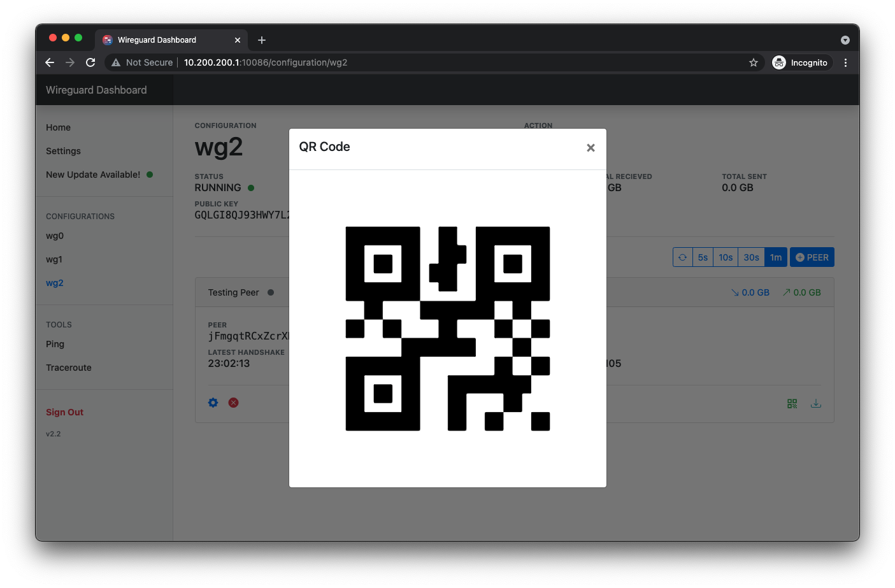Viewport: 895px width, 588px height.
Task: Set refresh interval to 5s
Action: (703, 257)
